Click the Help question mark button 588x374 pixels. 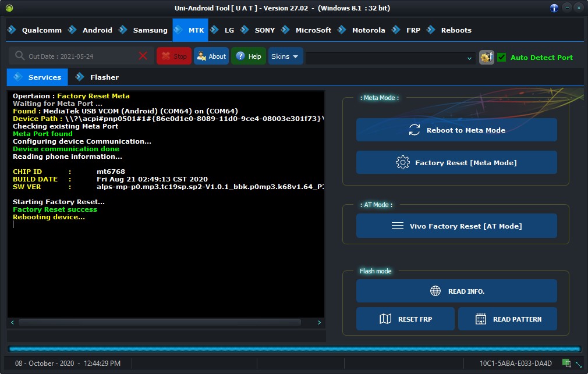(249, 56)
